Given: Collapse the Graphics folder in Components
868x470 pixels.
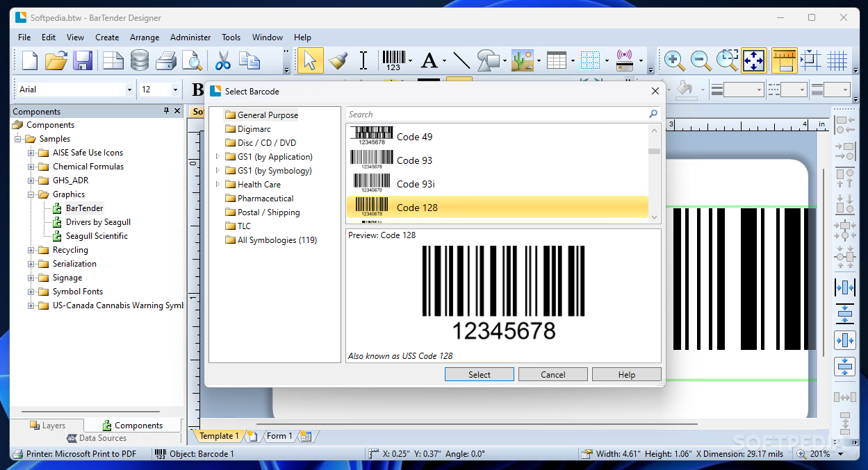Looking at the screenshot, I should click(x=31, y=194).
